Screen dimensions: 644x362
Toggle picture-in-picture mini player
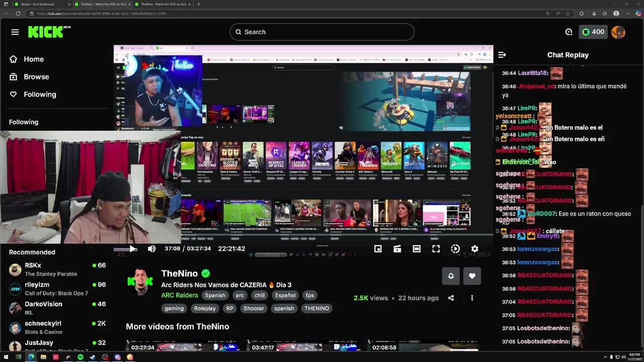(378, 249)
